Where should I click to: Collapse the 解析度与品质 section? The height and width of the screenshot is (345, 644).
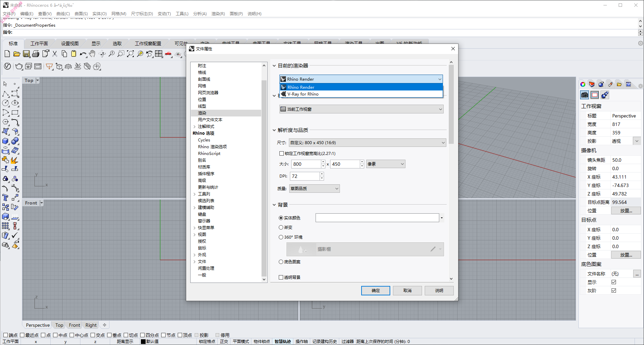[x=274, y=130]
